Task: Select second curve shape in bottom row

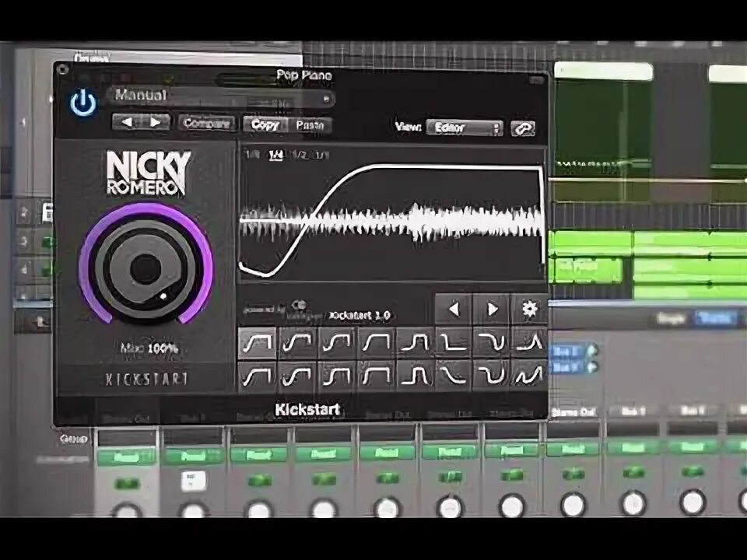Action: click(297, 376)
